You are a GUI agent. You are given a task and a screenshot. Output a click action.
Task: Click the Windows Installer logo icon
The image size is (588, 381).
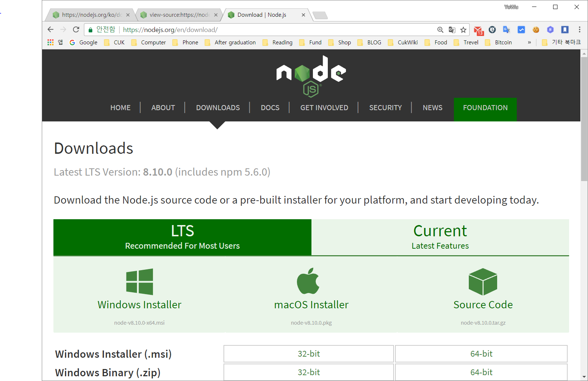(140, 282)
